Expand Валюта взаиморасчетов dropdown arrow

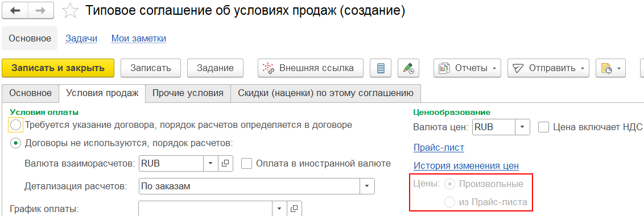point(210,164)
